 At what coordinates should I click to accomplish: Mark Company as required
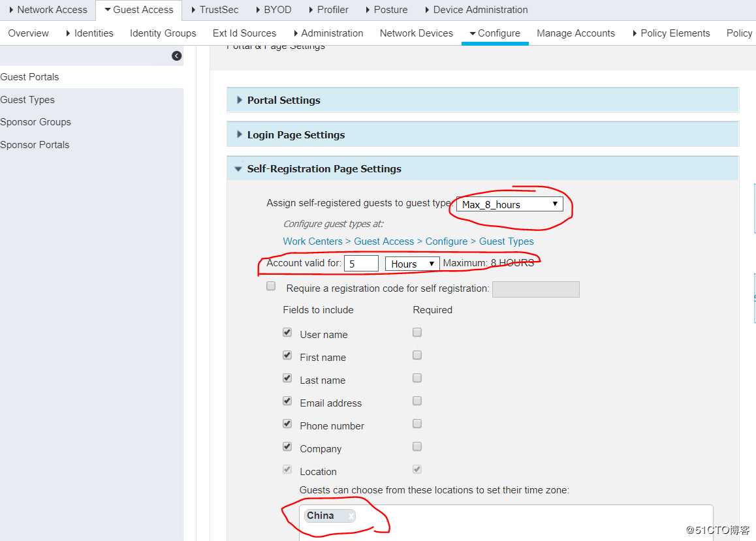click(x=417, y=446)
